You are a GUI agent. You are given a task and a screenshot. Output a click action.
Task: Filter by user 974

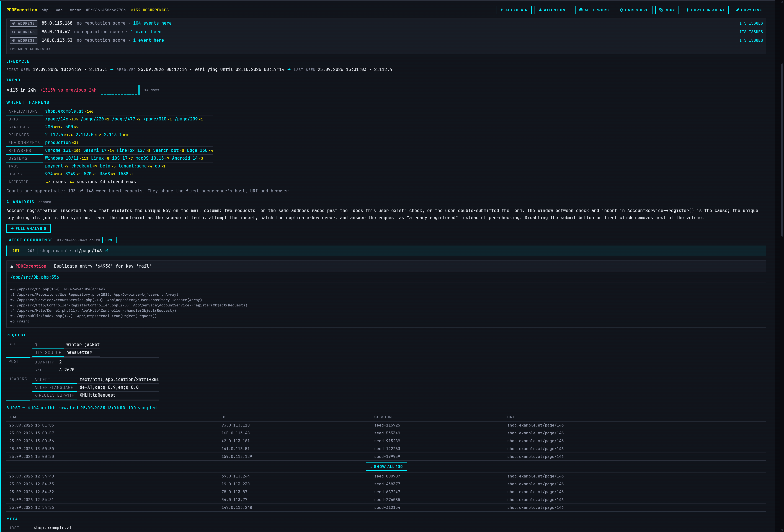[x=49, y=174]
